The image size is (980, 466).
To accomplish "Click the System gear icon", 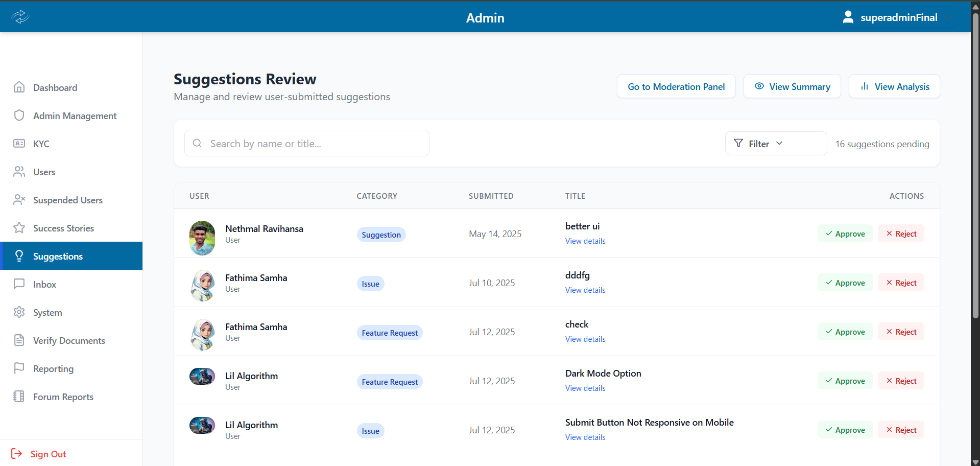I will pos(19,312).
